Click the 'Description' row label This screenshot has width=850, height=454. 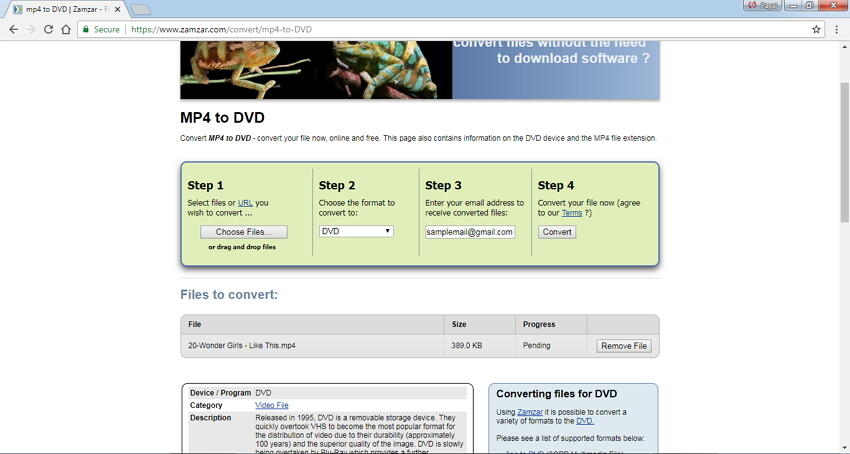(x=210, y=418)
